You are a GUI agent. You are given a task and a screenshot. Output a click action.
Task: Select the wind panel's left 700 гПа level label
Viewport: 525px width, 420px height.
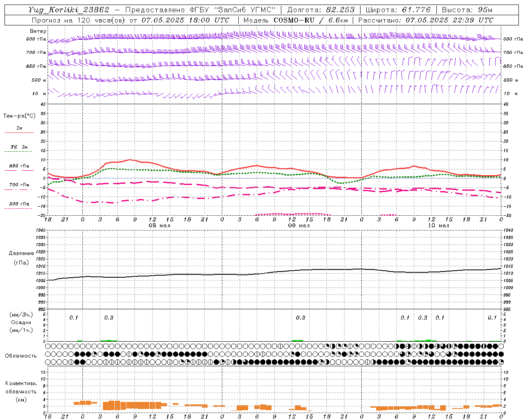[36, 52]
